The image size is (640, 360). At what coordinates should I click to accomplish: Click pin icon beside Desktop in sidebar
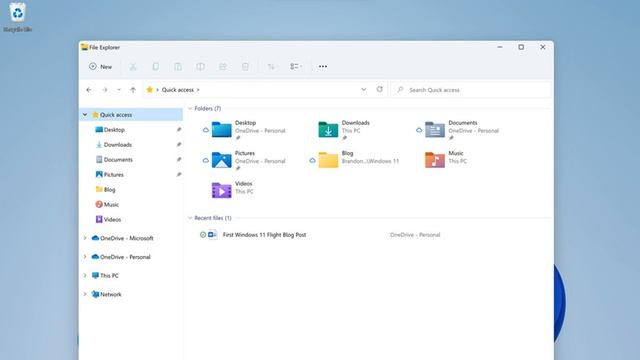179,129
